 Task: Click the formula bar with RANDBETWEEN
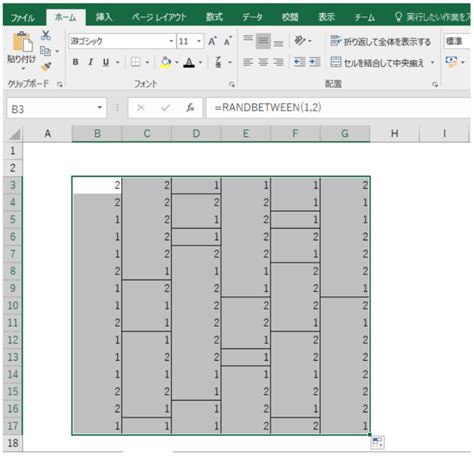tap(338, 108)
